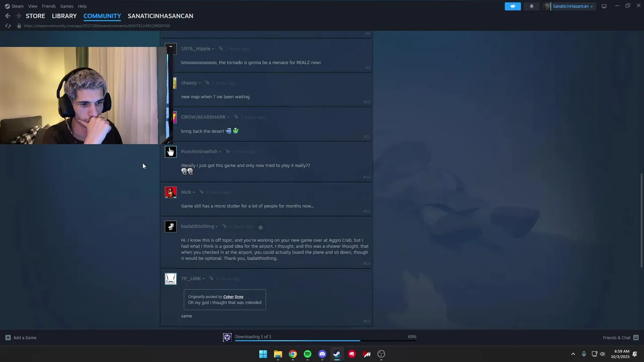Screen dimensions: 644x362
Task: Open the notifications bell
Action: [531, 6]
